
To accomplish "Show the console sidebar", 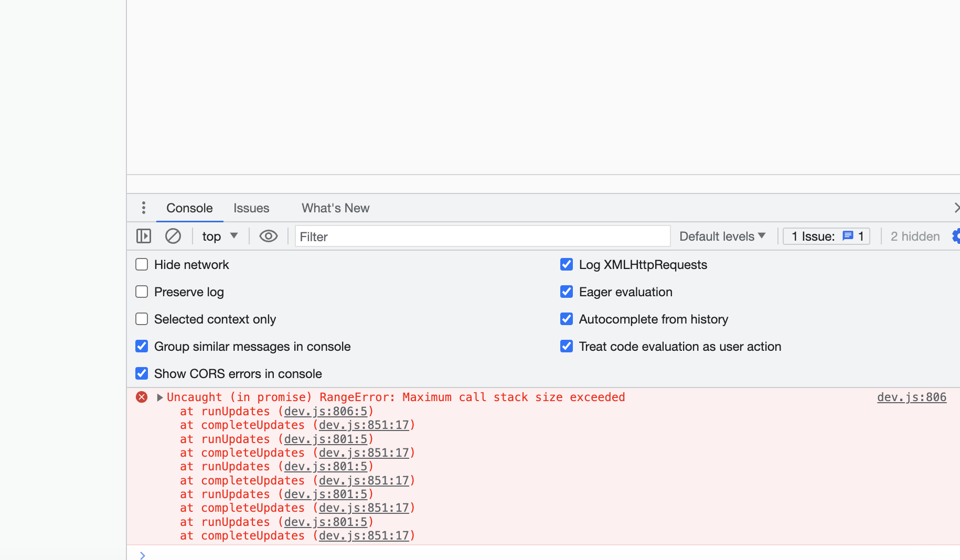I will click(x=143, y=236).
